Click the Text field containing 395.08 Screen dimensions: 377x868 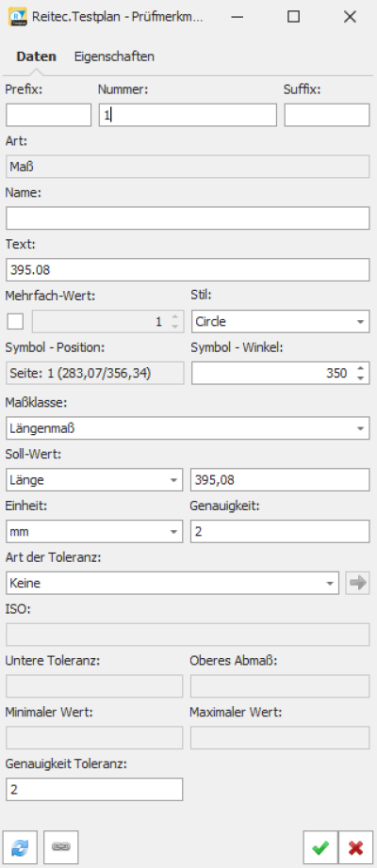tap(188, 269)
